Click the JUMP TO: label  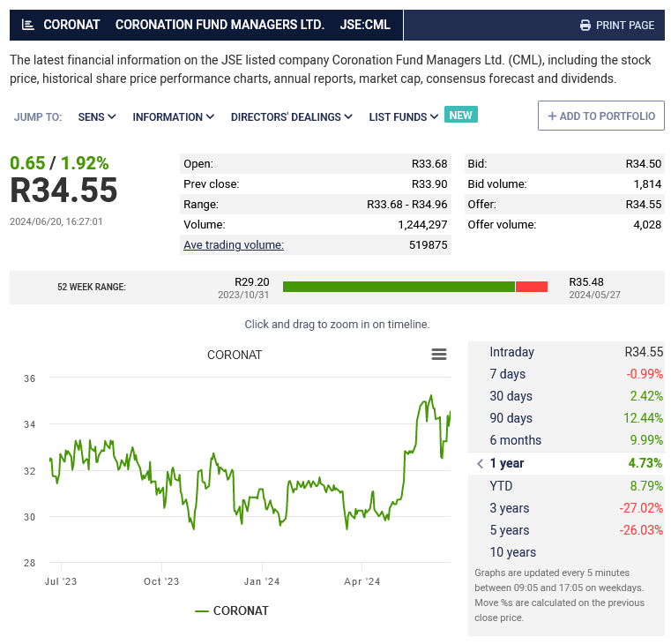pos(38,117)
